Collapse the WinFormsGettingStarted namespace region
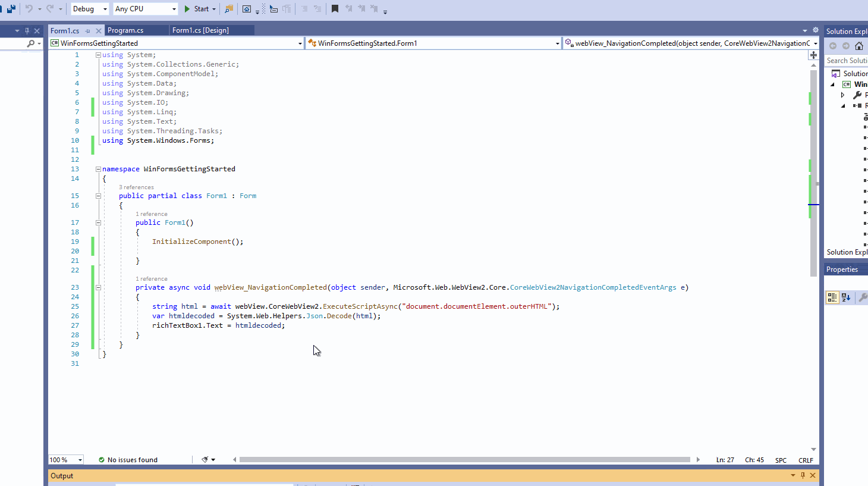This screenshot has width=868, height=486. [x=98, y=168]
